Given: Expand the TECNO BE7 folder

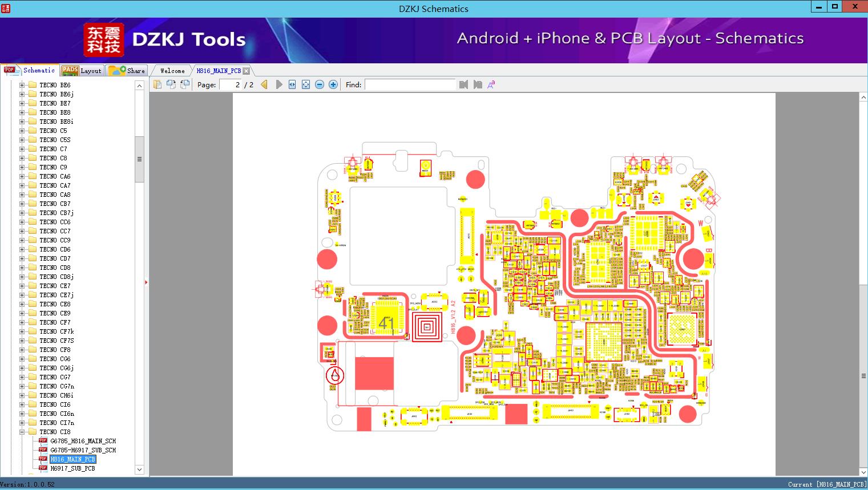Looking at the screenshot, I should click(x=22, y=103).
